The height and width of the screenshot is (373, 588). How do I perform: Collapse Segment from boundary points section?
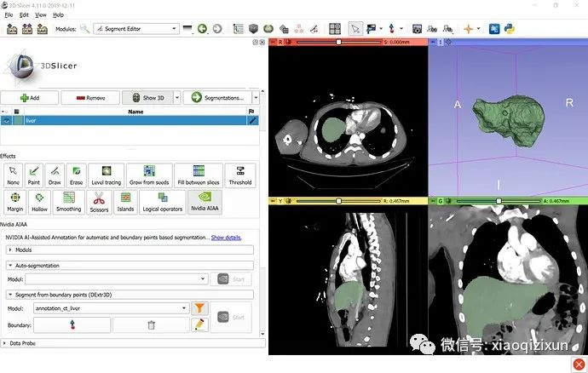[x=130, y=295]
